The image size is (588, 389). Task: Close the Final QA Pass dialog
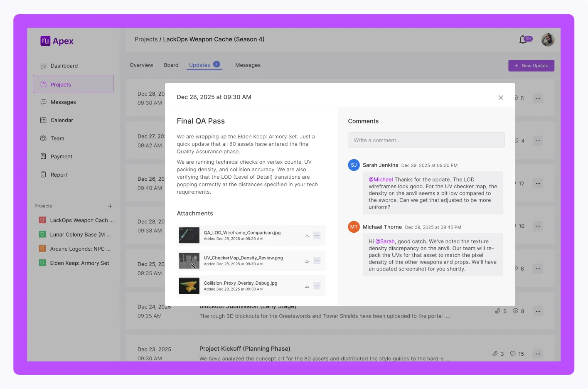pos(501,97)
